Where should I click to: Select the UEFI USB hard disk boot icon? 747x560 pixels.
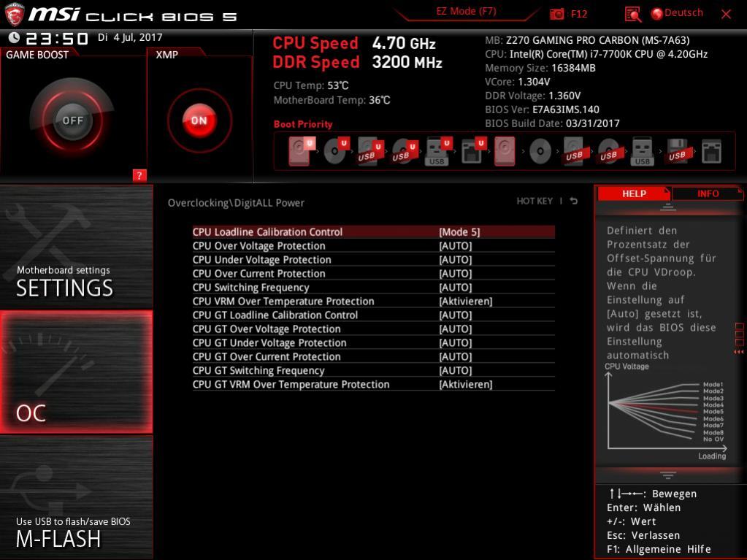(x=370, y=151)
